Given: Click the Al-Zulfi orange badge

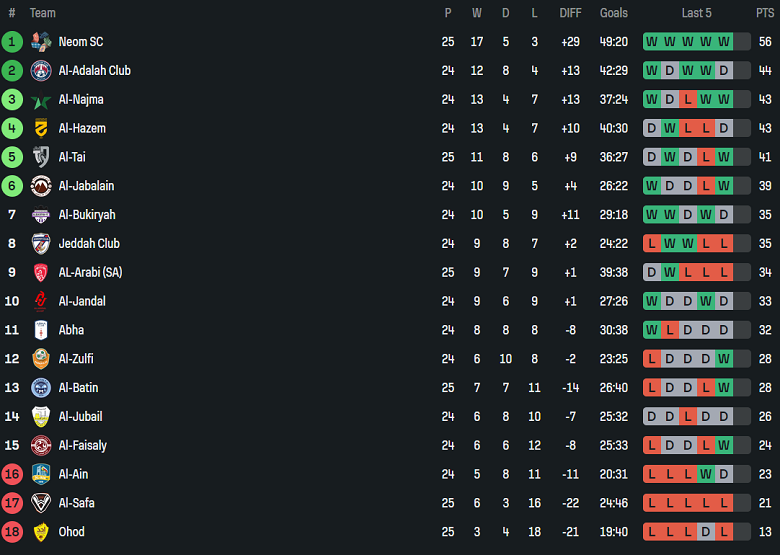Looking at the screenshot, I should pyautogui.click(x=41, y=359).
